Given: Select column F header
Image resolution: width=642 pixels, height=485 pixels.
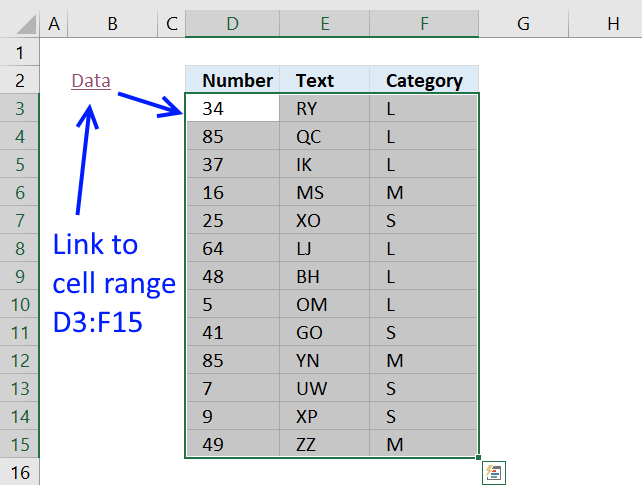Looking at the screenshot, I should (424, 24).
